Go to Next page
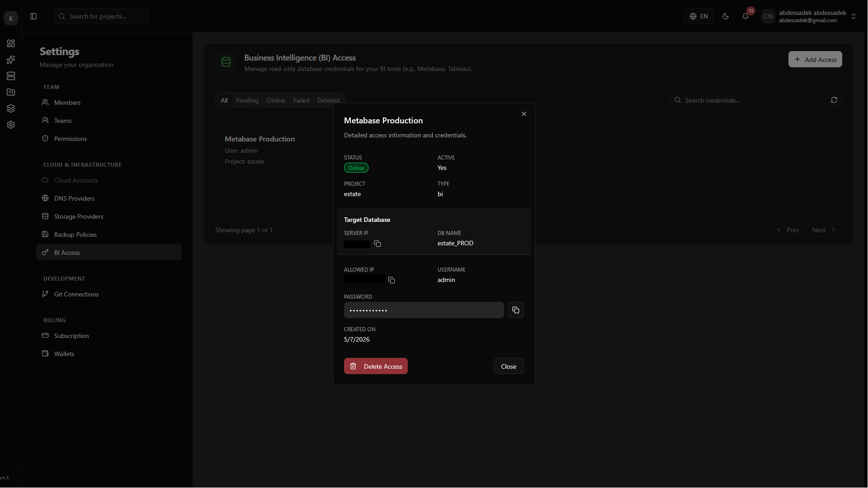The image size is (868, 488). (824, 230)
